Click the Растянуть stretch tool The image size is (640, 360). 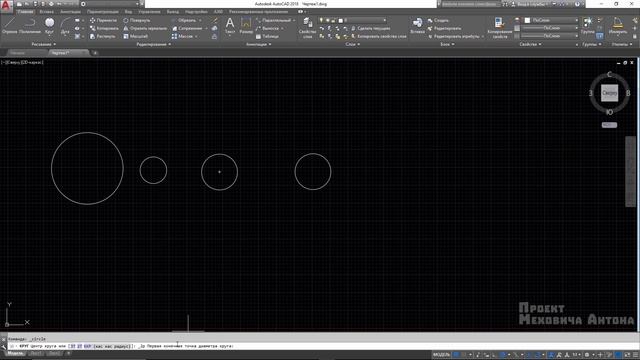(103, 36)
